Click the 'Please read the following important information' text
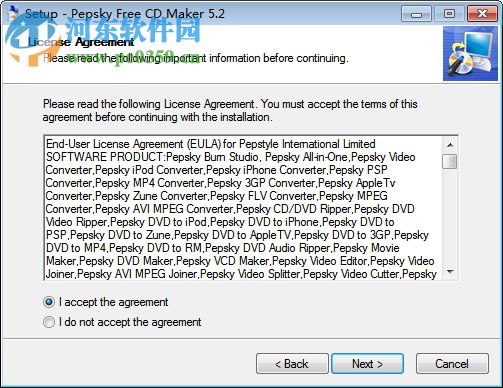This screenshot has height=388, width=503. click(196, 58)
